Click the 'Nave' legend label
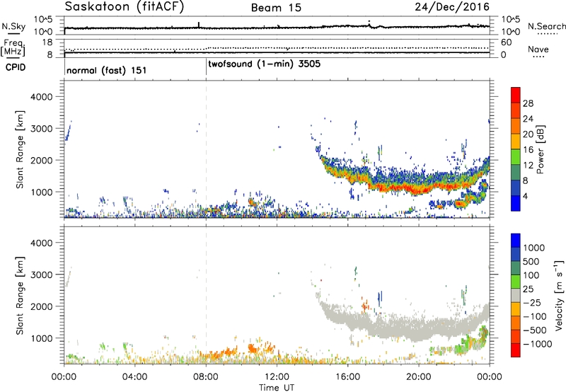Image resolution: width=566 pixels, height=392 pixels. point(538,49)
